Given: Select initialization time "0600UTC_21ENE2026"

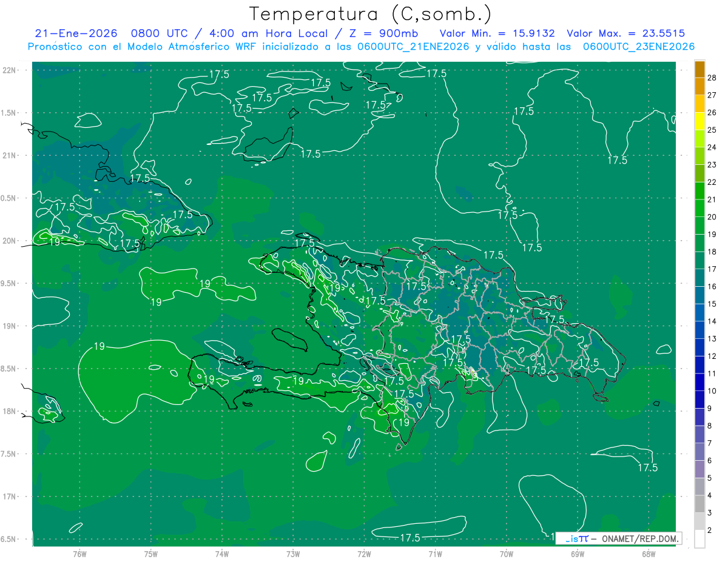Looking at the screenshot, I should click(x=413, y=47).
